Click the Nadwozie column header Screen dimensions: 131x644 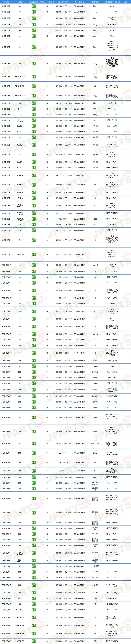point(95,2)
